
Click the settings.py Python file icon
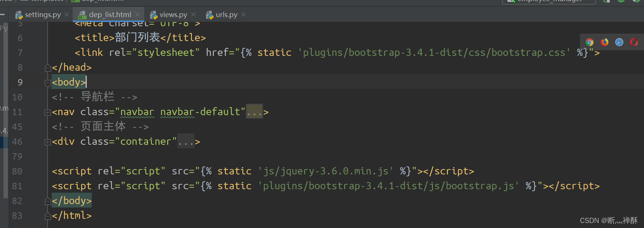pyautogui.click(x=19, y=15)
